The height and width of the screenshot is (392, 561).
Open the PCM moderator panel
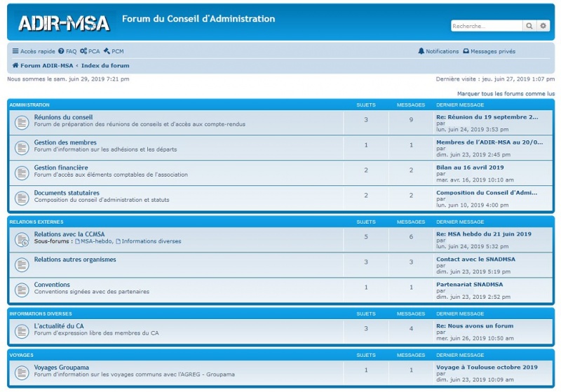click(x=114, y=51)
